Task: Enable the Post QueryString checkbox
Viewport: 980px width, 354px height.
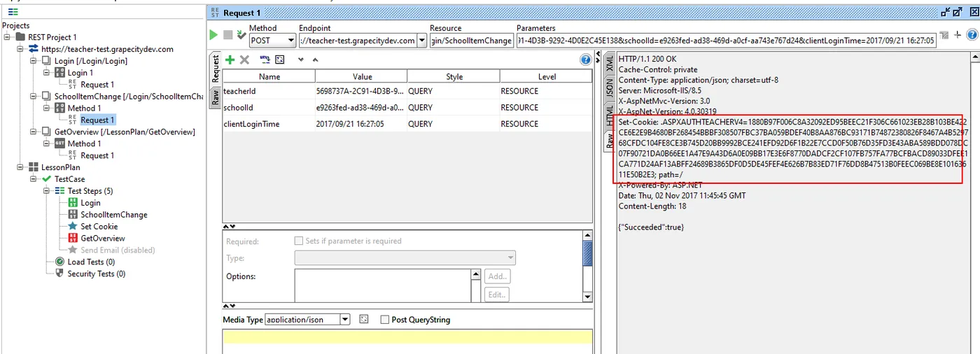Action: pyautogui.click(x=384, y=320)
